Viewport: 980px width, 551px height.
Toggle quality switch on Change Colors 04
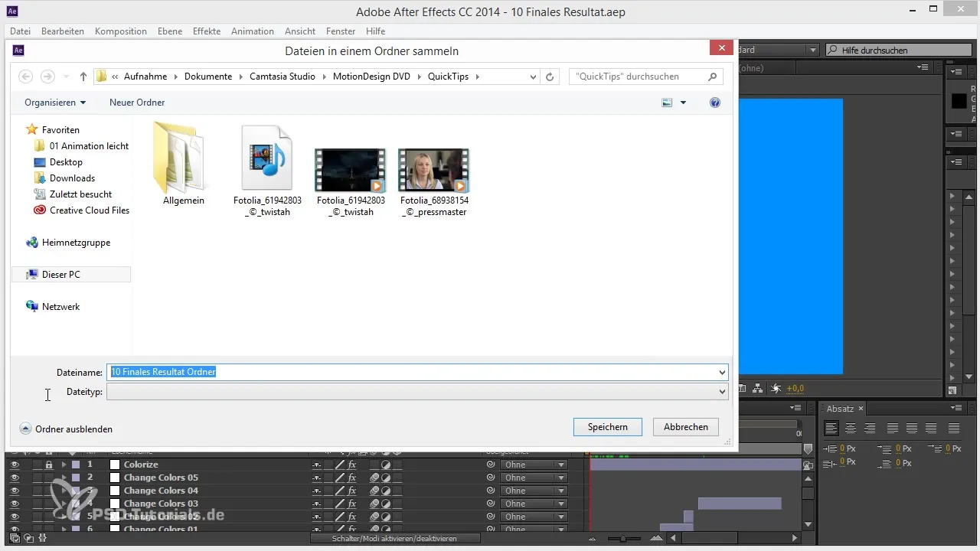[x=340, y=491]
